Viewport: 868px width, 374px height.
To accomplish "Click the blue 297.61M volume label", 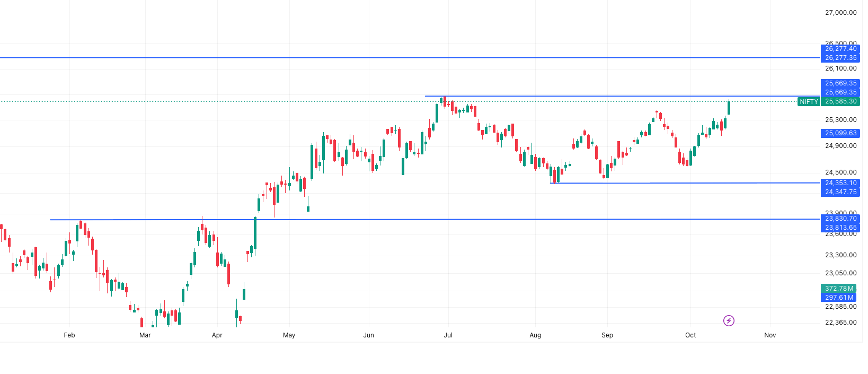I will point(839,298).
